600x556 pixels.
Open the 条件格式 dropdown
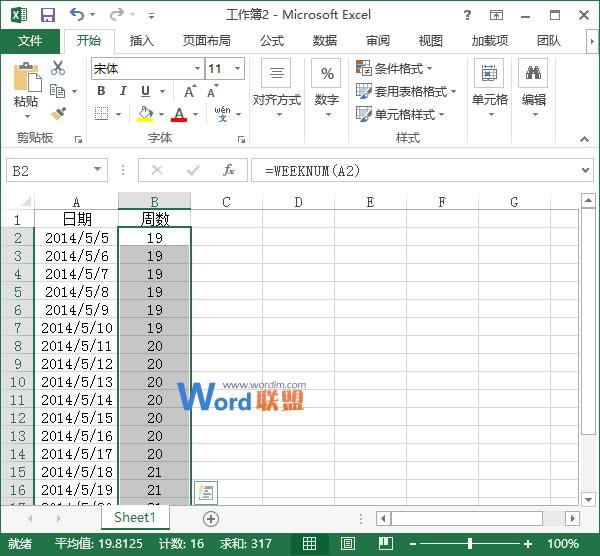pyautogui.click(x=394, y=68)
